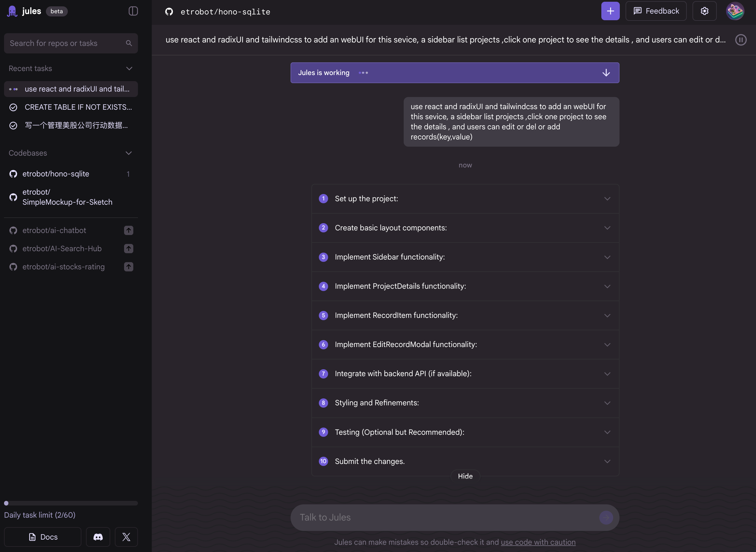This screenshot has height=552, width=756.
Task: Expand step 5 Implement RecordItem functionality
Action: [465, 316]
